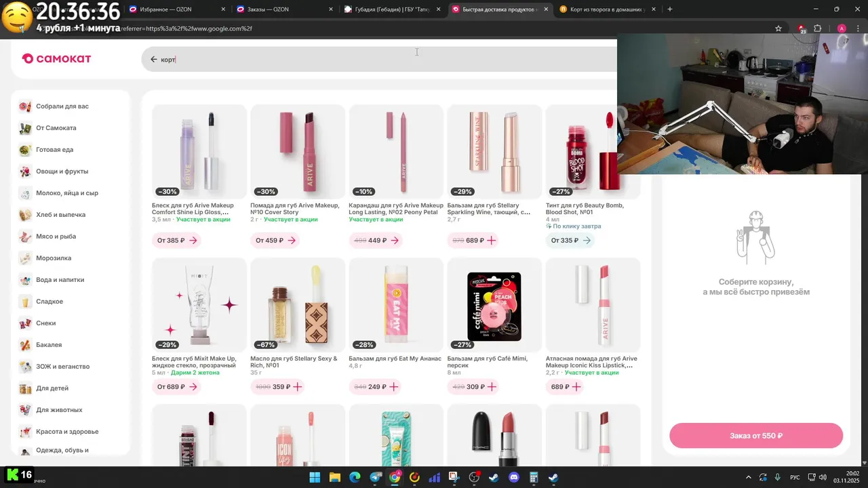Open a new browser tab
This screenshot has width=868, height=488.
[x=670, y=9]
